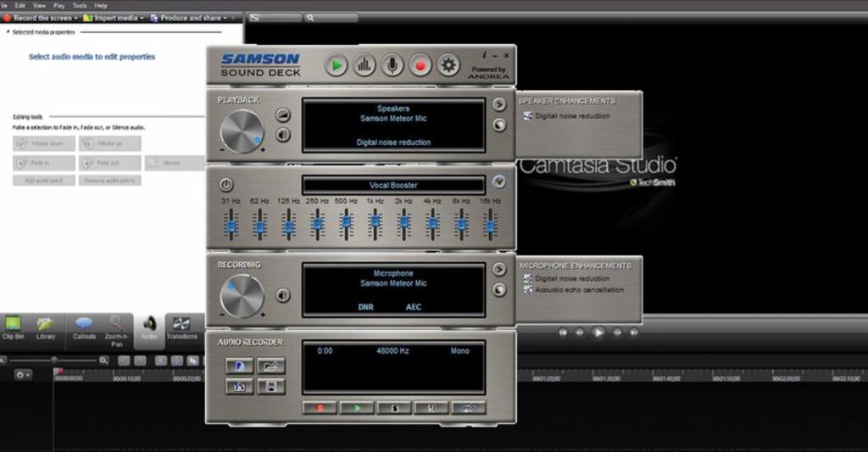Mute the Playback speaker output
This screenshot has height=452, width=868.
click(x=283, y=134)
